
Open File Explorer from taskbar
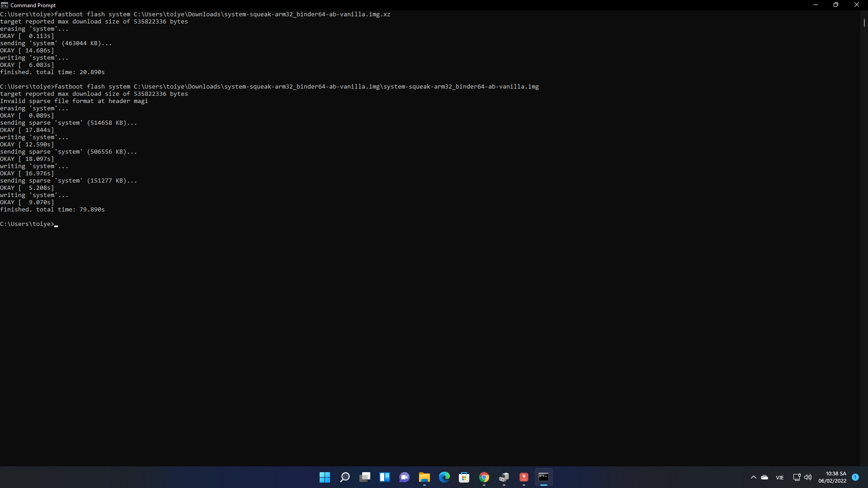tap(424, 477)
